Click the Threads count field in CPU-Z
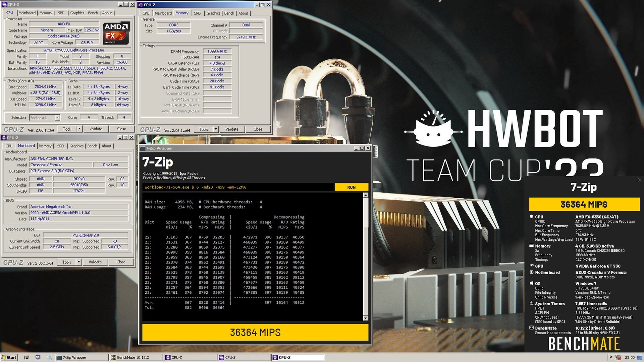This screenshot has height=362, width=644. pyautogui.click(x=124, y=117)
